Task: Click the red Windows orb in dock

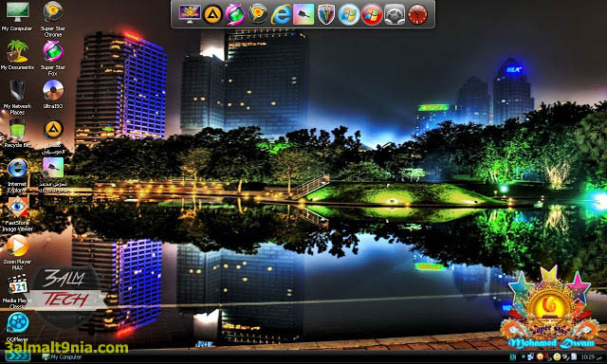Action: [372, 15]
